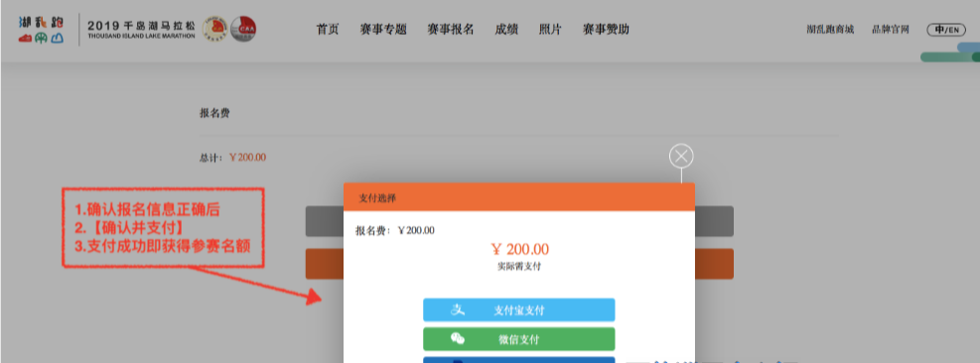The width and height of the screenshot is (980, 363).
Task: Pay with 支付宝支付 Alipay button
Action: 518,309
